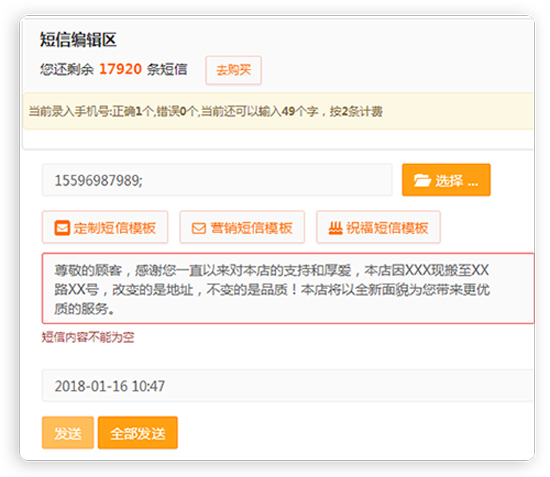Viewport: 550px width, 477px height.
Task: Click the solid envelope icon for 定制短信模板
Action: (62, 228)
